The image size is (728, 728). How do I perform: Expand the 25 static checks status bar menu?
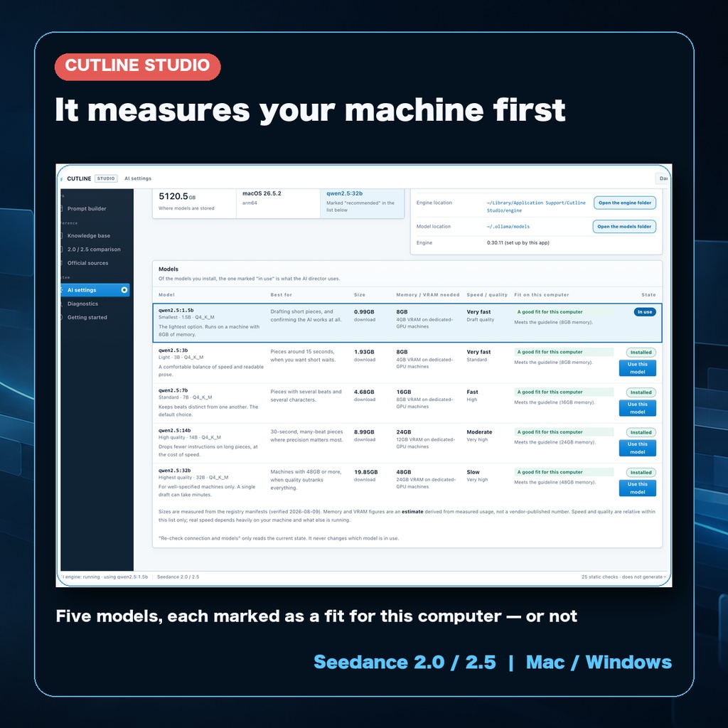click(623, 577)
